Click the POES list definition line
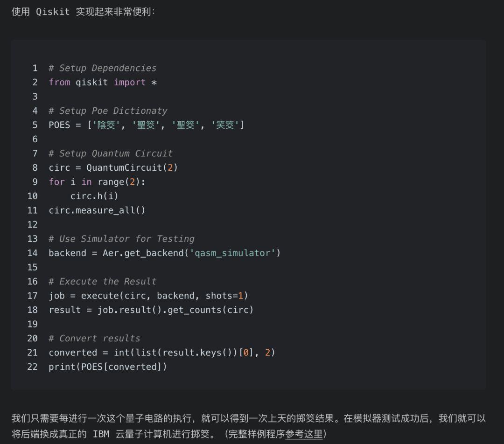Image resolution: width=504 pixels, height=444 pixels. pyautogui.click(x=146, y=125)
